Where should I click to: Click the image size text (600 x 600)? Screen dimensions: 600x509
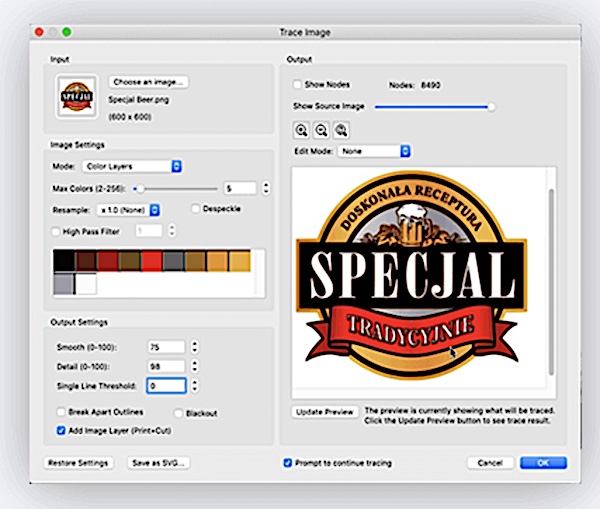pyautogui.click(x=130, y=117)
